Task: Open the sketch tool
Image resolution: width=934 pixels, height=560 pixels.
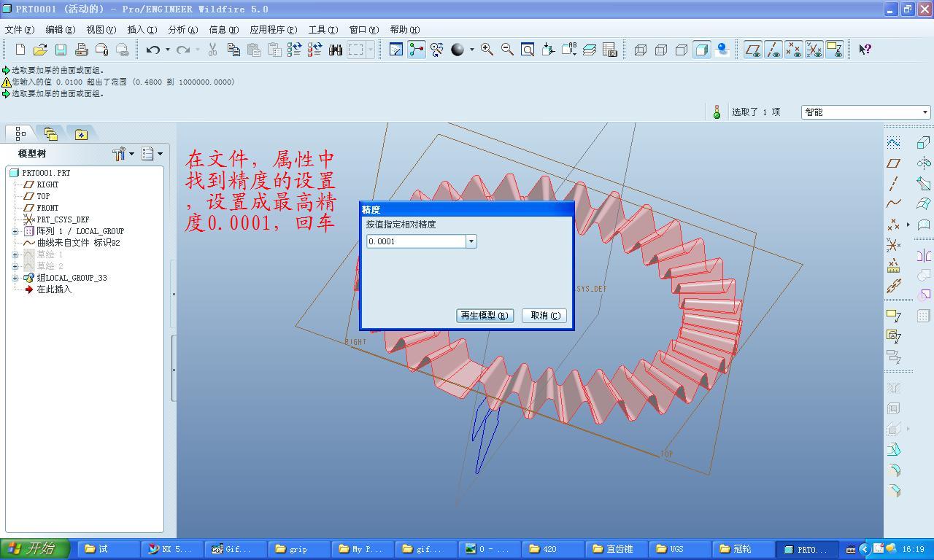Action: click(x=893, y=142)
